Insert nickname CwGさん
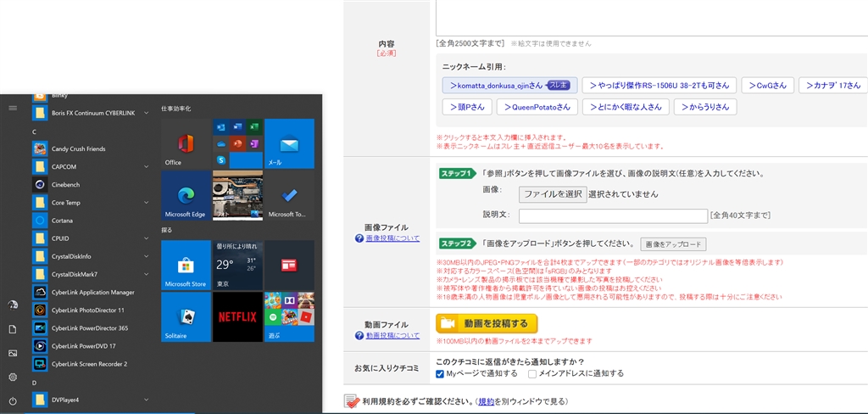Image resolution: width=868 pixels, height=414 pixels. coord(768,86)
